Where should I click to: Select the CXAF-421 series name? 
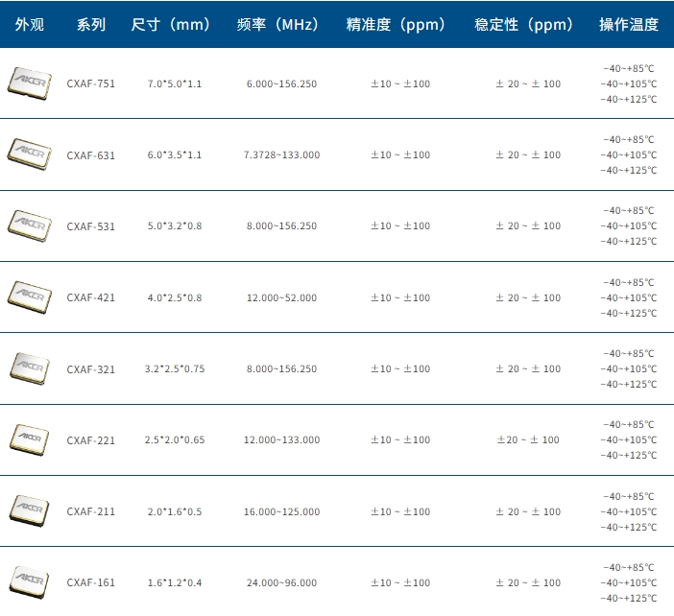pyautogui.click(x=91, y=297)
